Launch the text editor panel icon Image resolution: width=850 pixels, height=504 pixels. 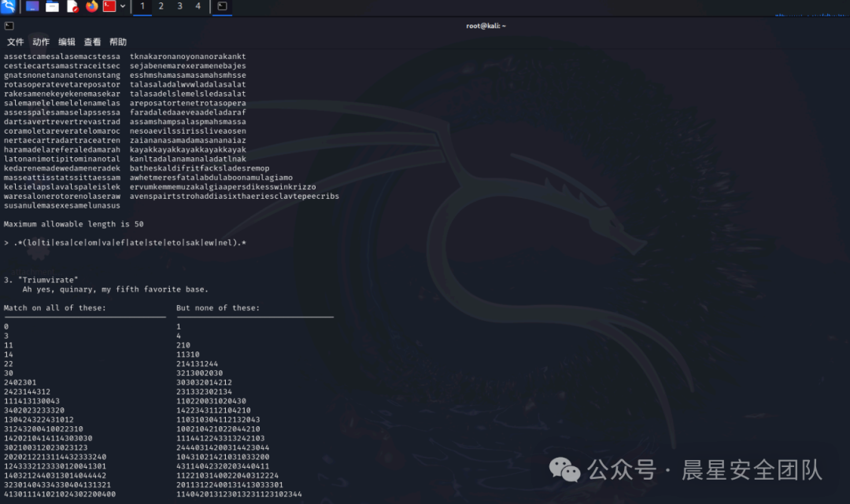tap(72, 6)
